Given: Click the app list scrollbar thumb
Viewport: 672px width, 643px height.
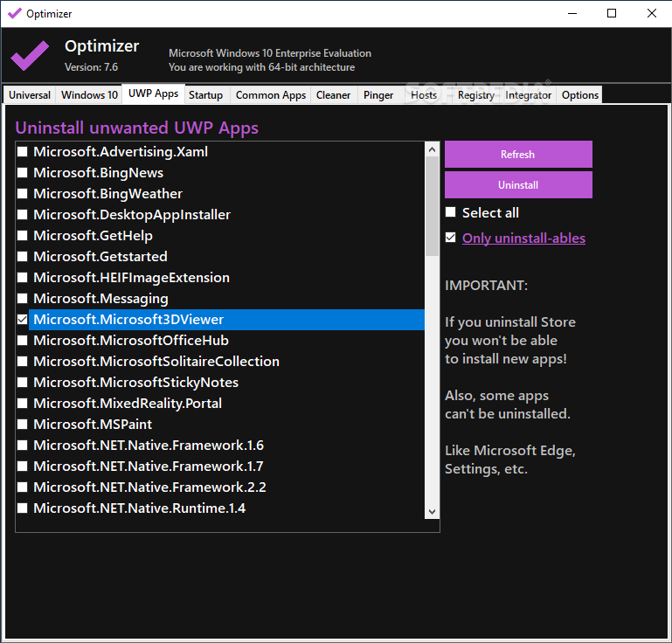Looking at the screenshot, I should [x=432, y=206].
